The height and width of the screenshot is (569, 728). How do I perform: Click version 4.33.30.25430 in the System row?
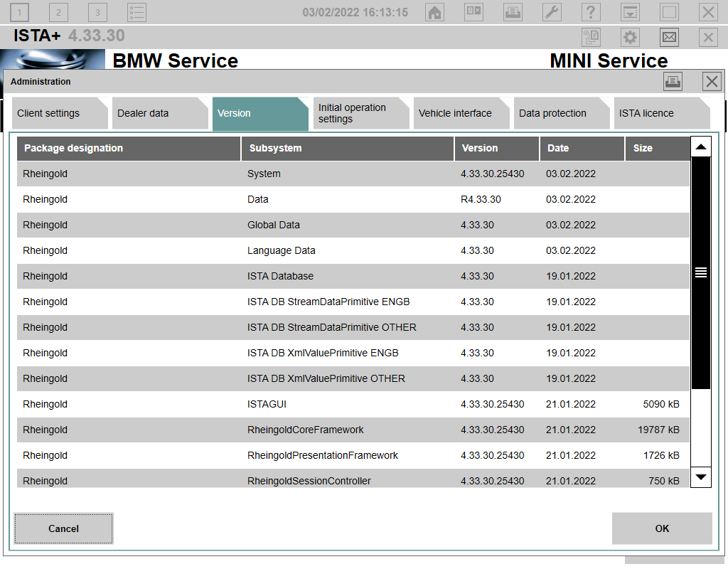493,174
